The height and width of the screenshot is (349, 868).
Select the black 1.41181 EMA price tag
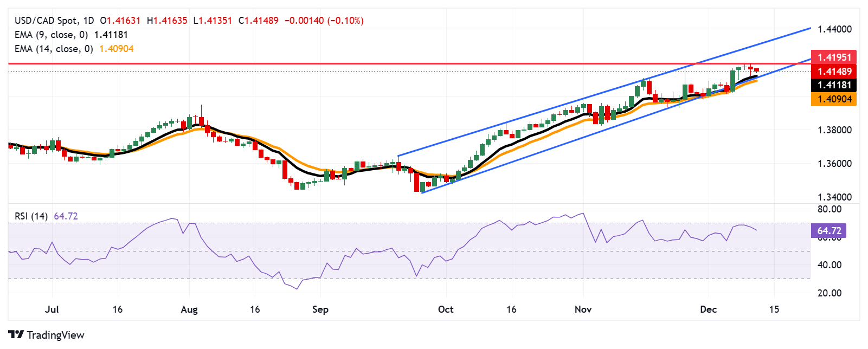tap(834, 85)
